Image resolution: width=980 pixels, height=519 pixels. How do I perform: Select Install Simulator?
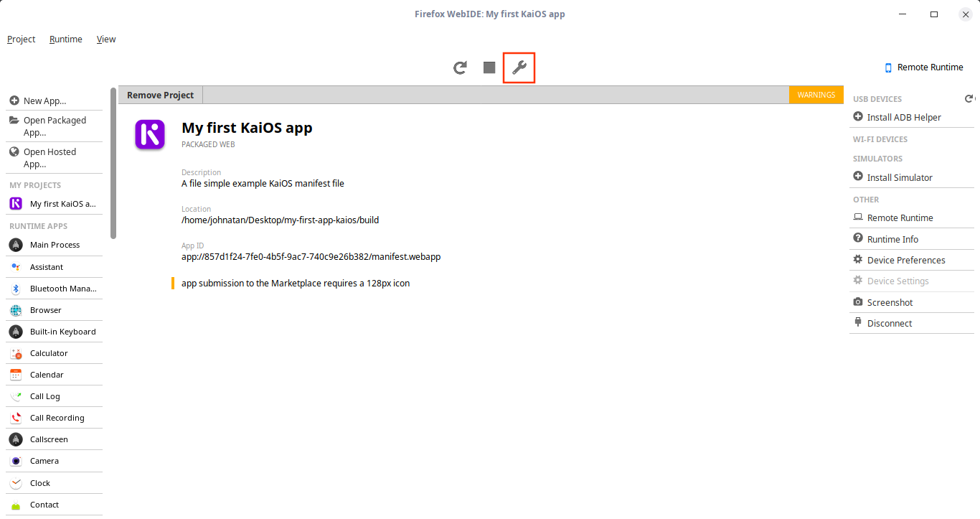[x=912, y=177]
